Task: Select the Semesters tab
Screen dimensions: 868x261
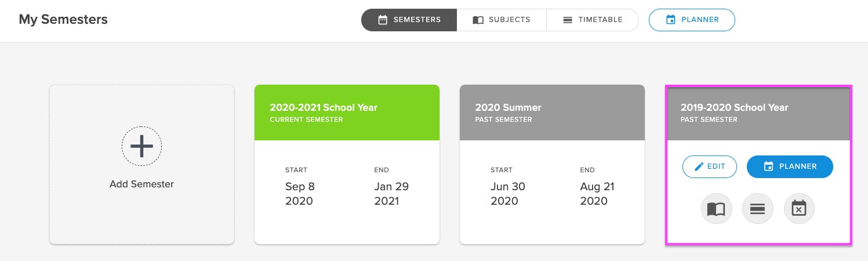Action: [x=409, y=20]
